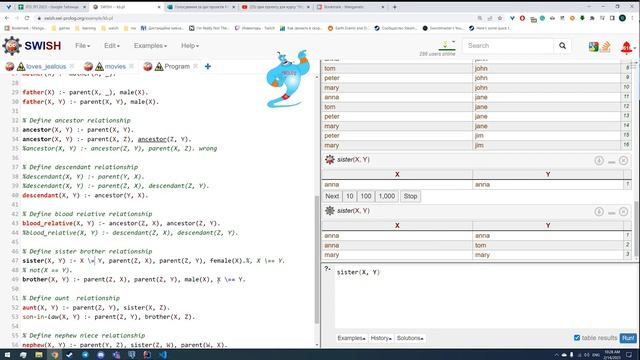Screen dimensions: 640x360
Task: Run the query with Run! button
Action: [x=628, y=338]
